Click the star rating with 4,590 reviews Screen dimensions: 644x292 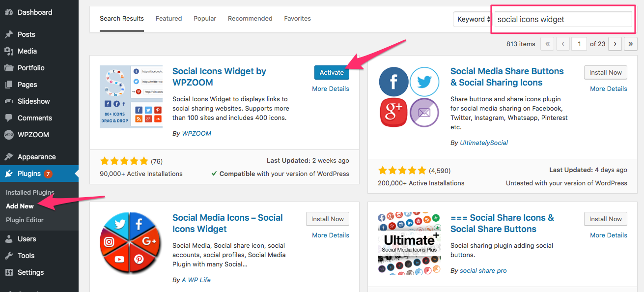(402, 170)
